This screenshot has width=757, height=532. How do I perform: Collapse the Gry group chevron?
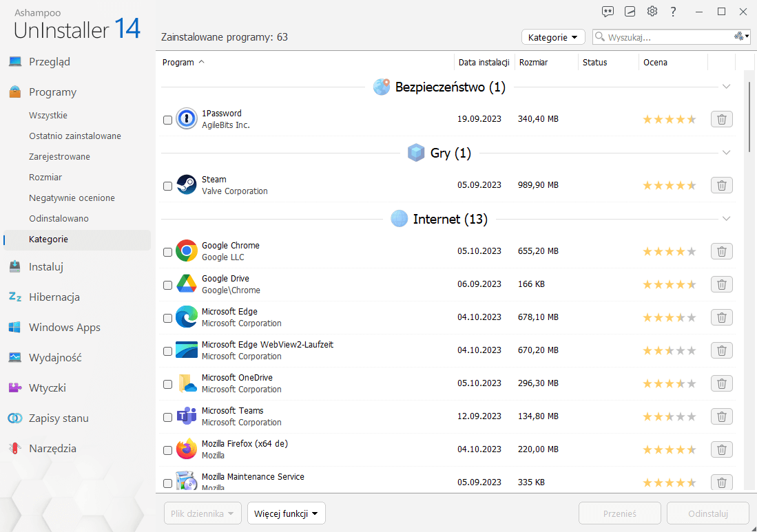[x=727, y=153]
